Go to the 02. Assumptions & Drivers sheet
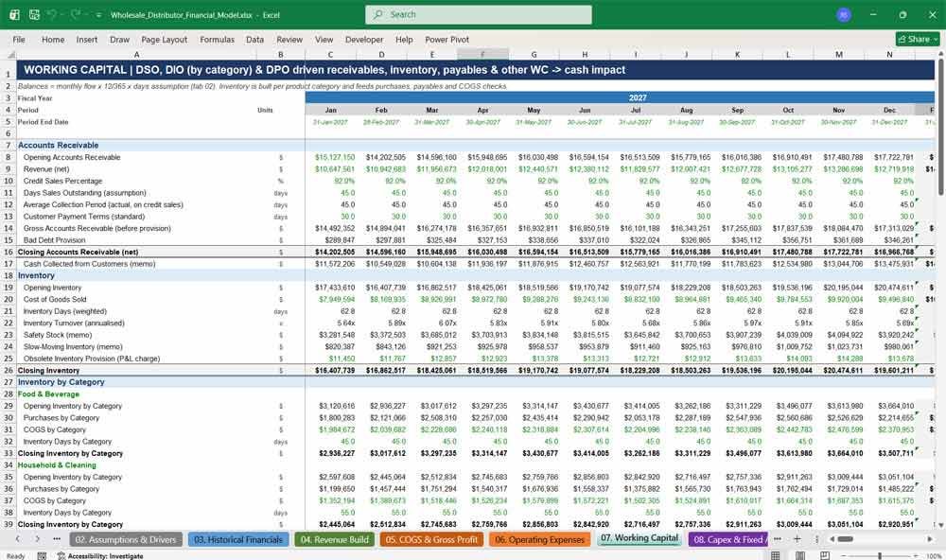This screenshot has width=946, height=560. point(126,539)
